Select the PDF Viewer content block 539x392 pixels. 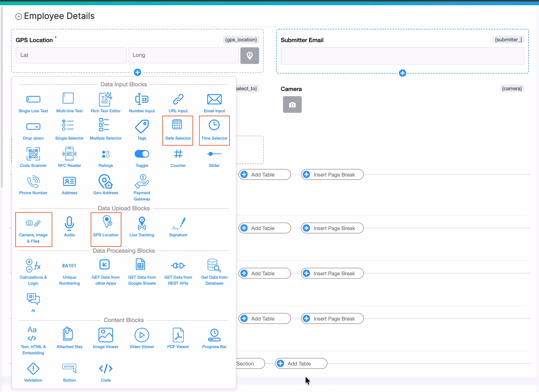(x=178, y=338)
